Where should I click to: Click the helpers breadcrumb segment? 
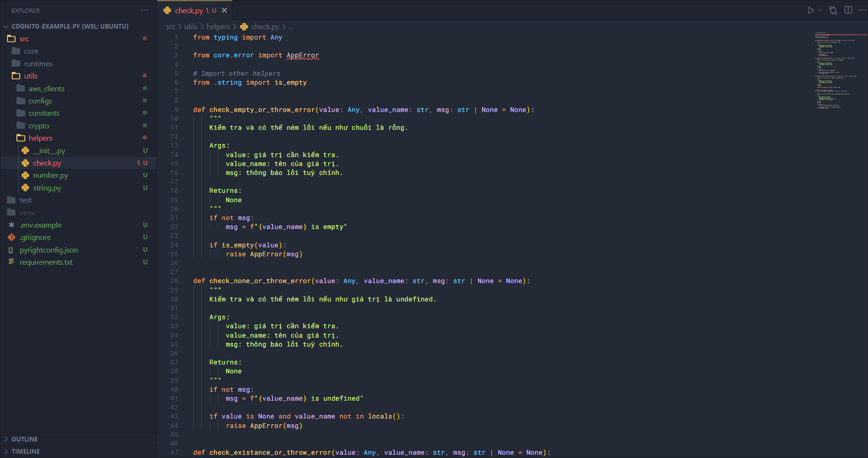tap(218, 27)
